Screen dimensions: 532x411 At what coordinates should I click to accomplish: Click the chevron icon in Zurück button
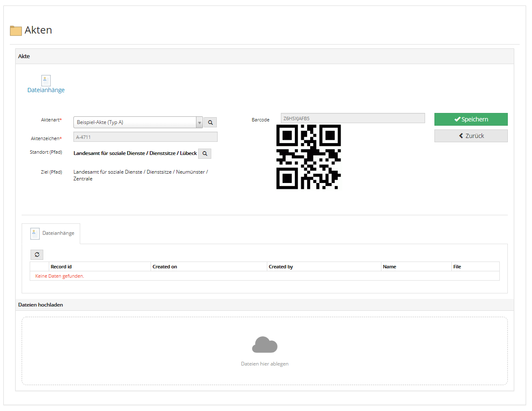(461, 136)
